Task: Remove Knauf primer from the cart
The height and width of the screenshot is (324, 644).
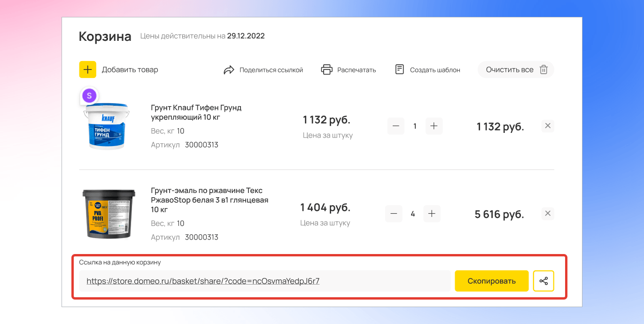Action: 548,126
